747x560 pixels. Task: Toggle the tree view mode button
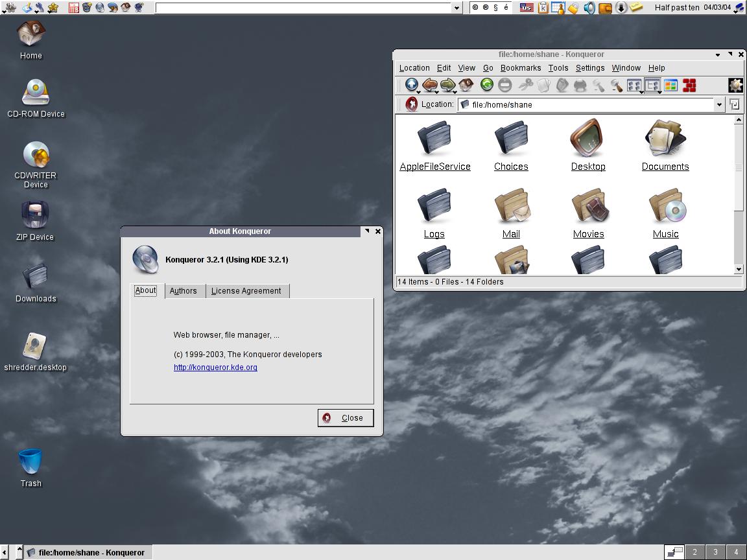point(652,86)
